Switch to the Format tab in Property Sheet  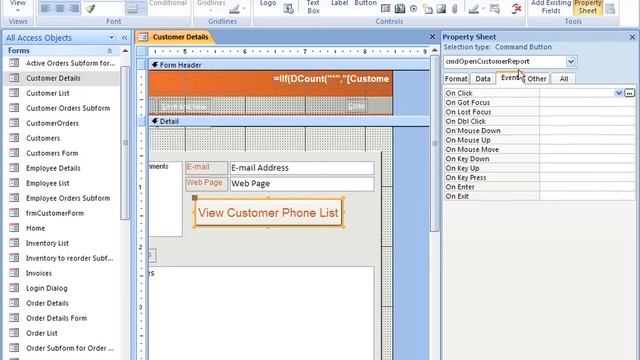pyautogui.click(x=456, y=79)
